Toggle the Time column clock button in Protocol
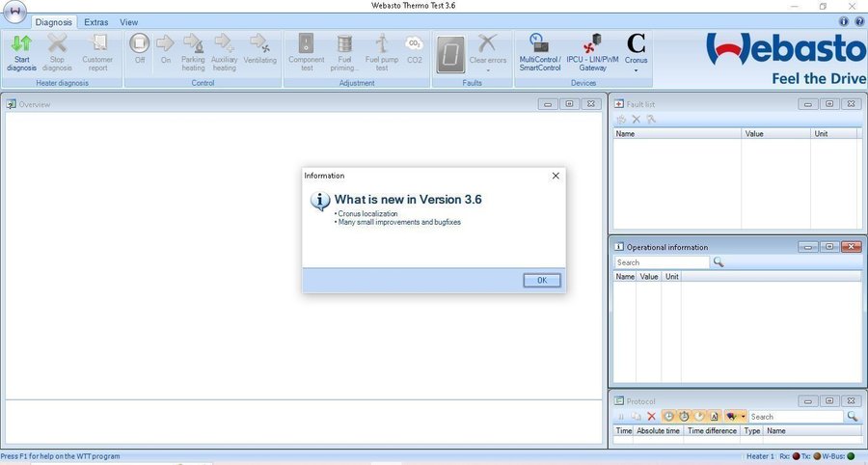The width and height of the screenshot is (868, 465). [x=668, y=417]
